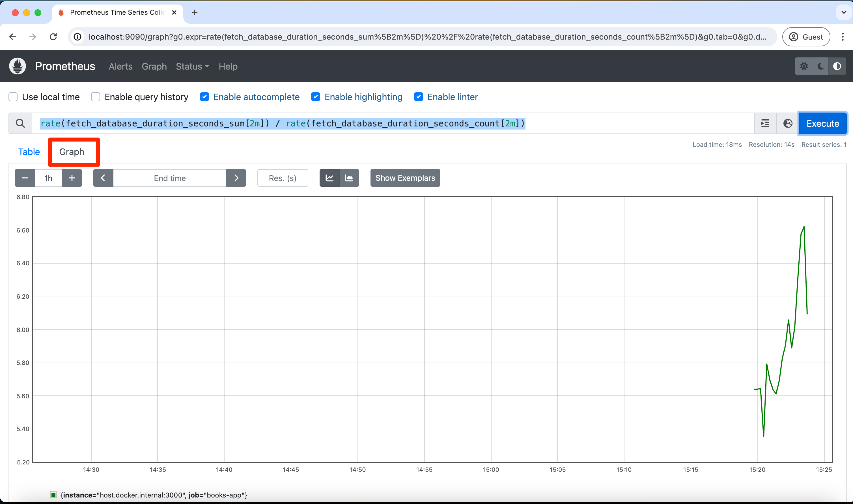Viewport: 853px width, 504px height.
Task: Click the Resolution: 14s text
Action: pyautogui.click(x=772, y=144)
